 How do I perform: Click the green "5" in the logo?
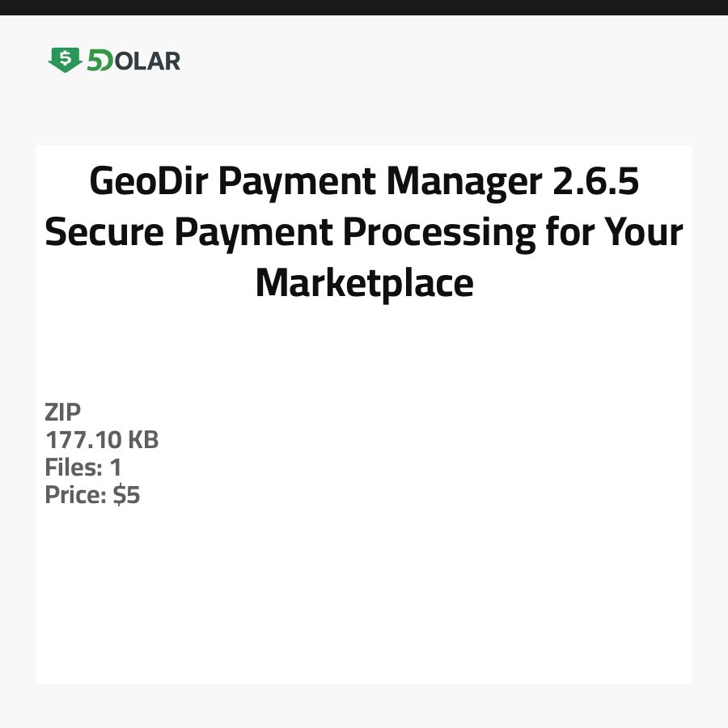pos(95,61)
